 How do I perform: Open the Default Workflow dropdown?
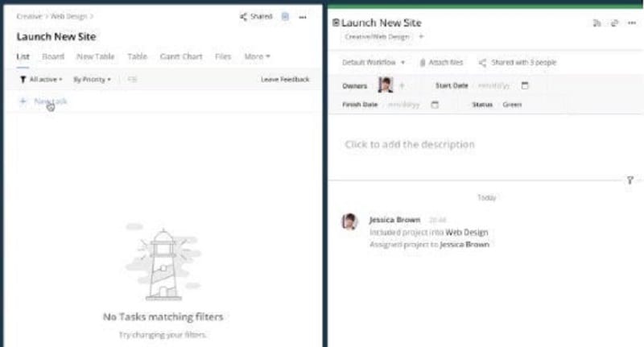coord(374,63)
